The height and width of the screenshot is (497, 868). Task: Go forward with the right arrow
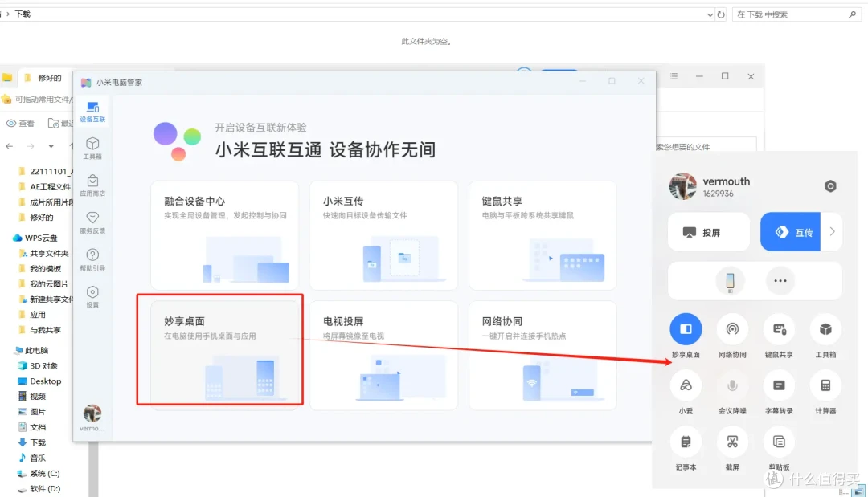tap(31, 146)
